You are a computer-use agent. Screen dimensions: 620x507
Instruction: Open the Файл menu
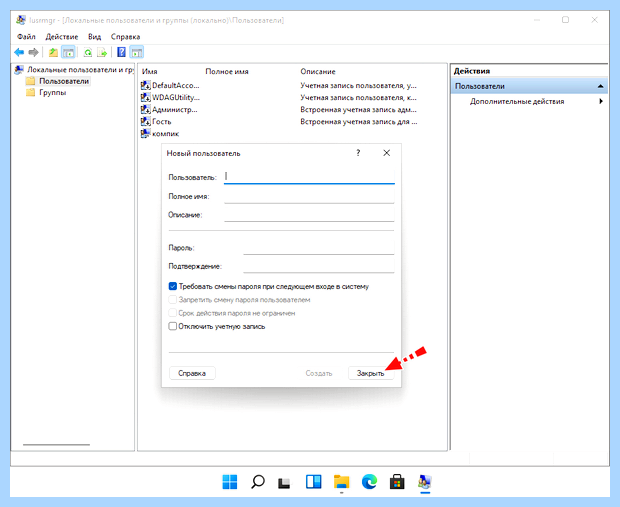(26, 37)
